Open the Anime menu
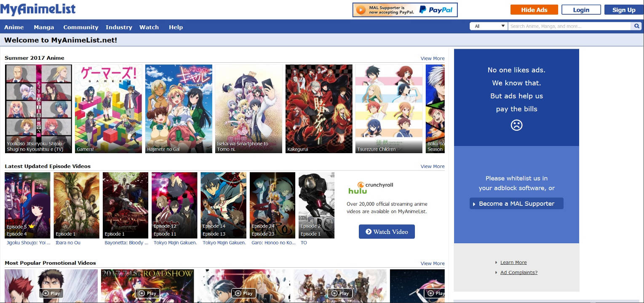The image size is (644, 303). point(14,27)
